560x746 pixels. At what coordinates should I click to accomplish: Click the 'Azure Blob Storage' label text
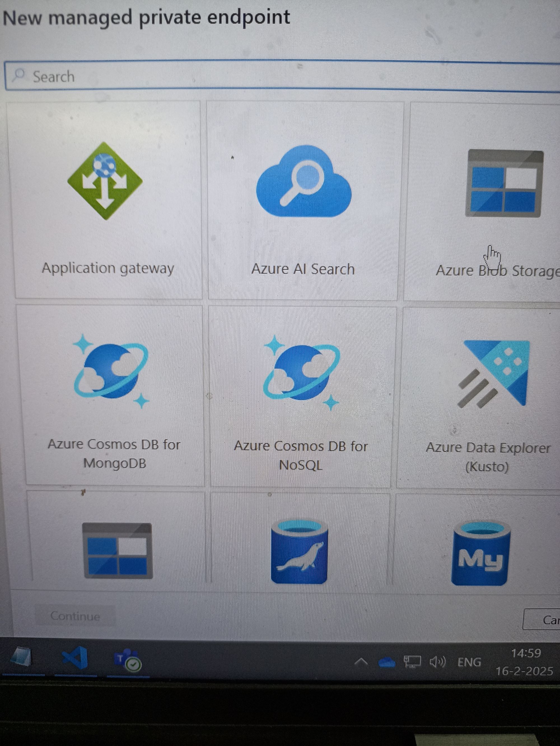click(498, 271)
